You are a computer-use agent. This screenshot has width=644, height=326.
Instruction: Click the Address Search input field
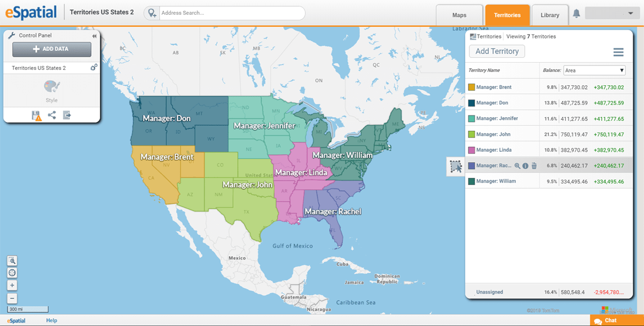[x=231, y=12]
